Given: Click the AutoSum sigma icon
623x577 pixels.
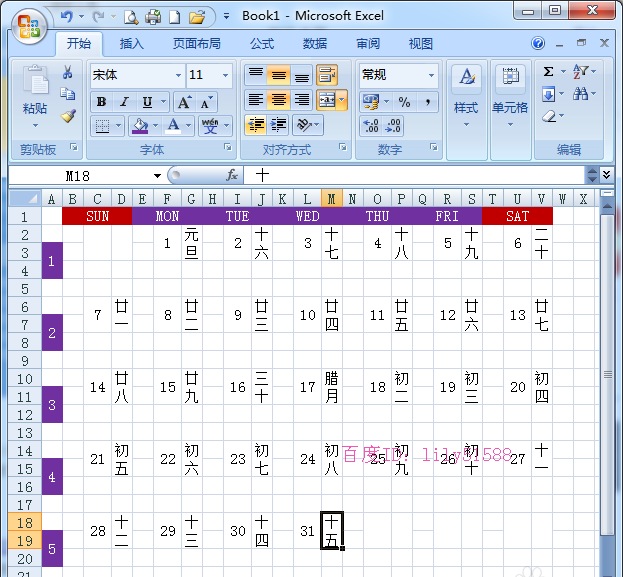Looking at the screenshot, I should coord(548,72).
